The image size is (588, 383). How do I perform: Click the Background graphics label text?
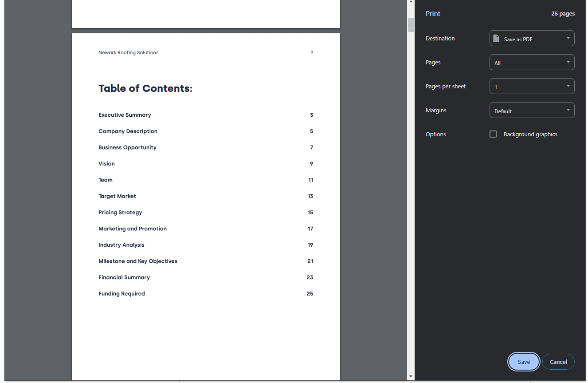point(530,134)
